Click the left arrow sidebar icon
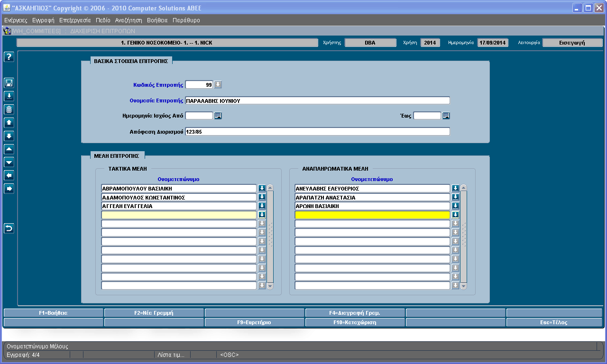The width and height of the screenshot is (607, 364). [9, 176]
